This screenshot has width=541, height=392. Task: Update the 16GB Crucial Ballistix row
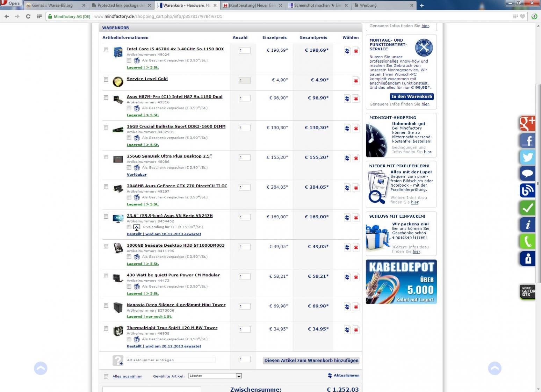point(347,128)
